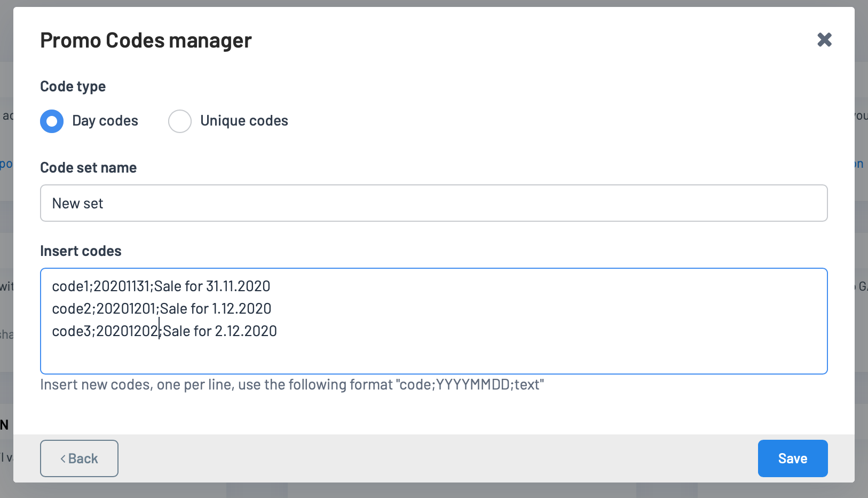Image resolution: width=868 pixels, height=498 pixels.
Task: Focus the Code set name input field
Action: [x=433, y=203]
